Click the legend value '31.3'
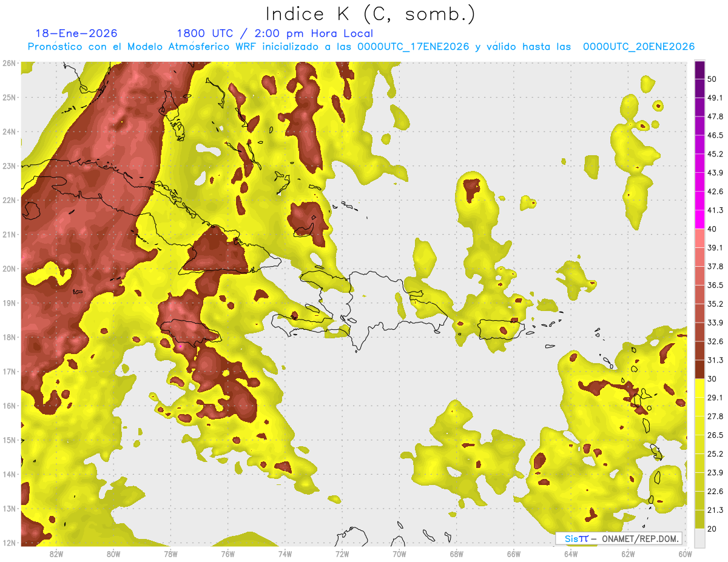Image resolution: width=728 pixels, height=562 pixels. click(x=715, y=360)
